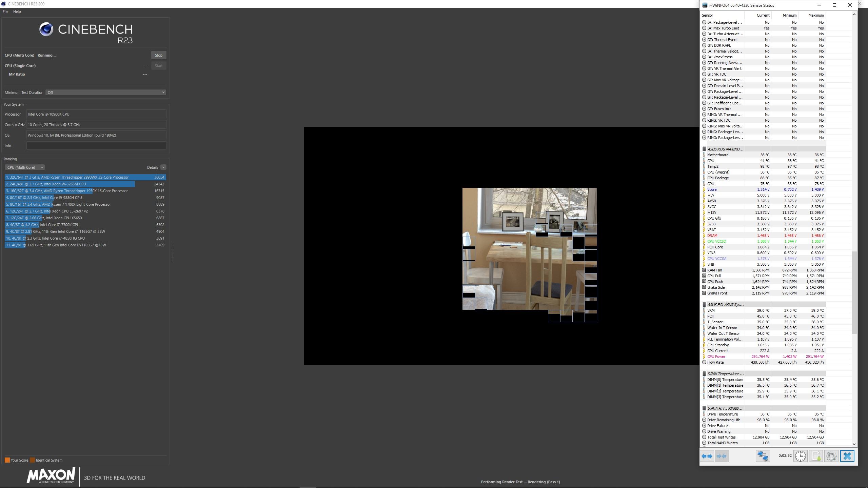Click the Info input field
Screen dimensions: 868x488
[96, 146]
